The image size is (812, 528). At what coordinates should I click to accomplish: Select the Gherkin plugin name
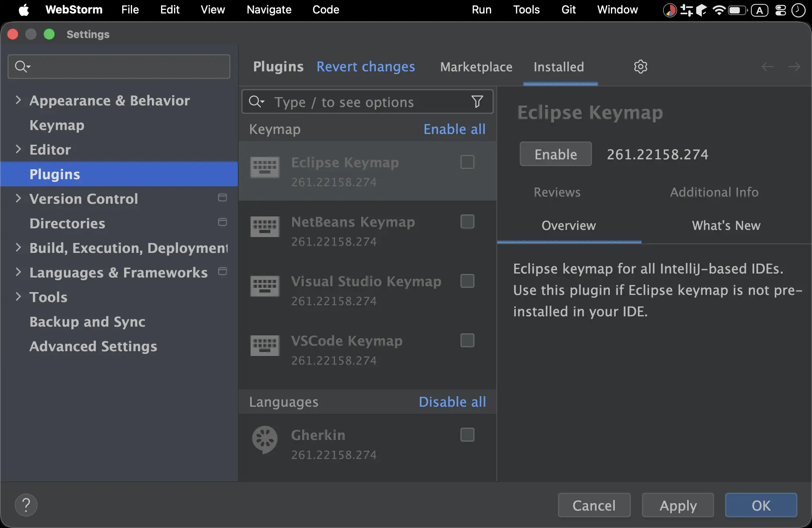tap(318, 435)
